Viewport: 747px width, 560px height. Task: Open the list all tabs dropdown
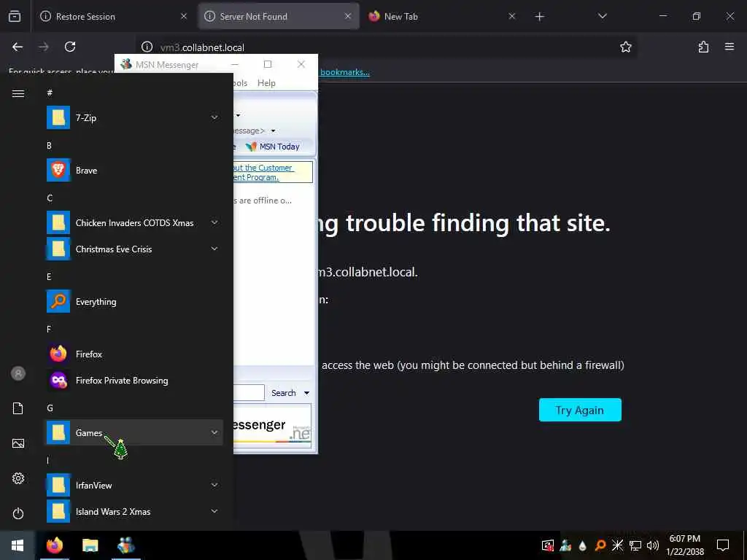pos(602,16)
